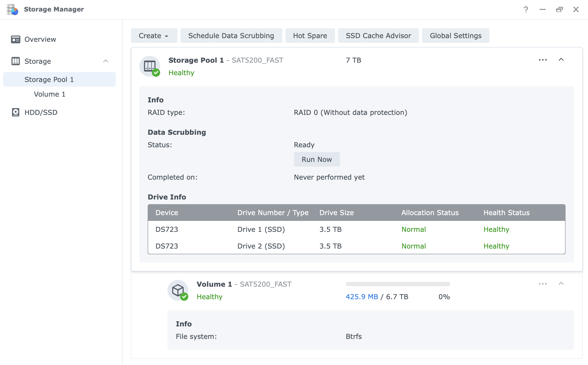The image size is (588, 365).
Task: Click the Storage Pool 1 status icon
Action: click(150, 66)
